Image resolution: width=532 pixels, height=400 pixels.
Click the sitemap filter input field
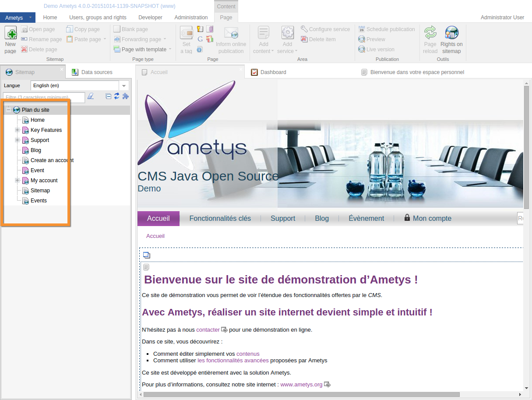[x=44, y=97]
